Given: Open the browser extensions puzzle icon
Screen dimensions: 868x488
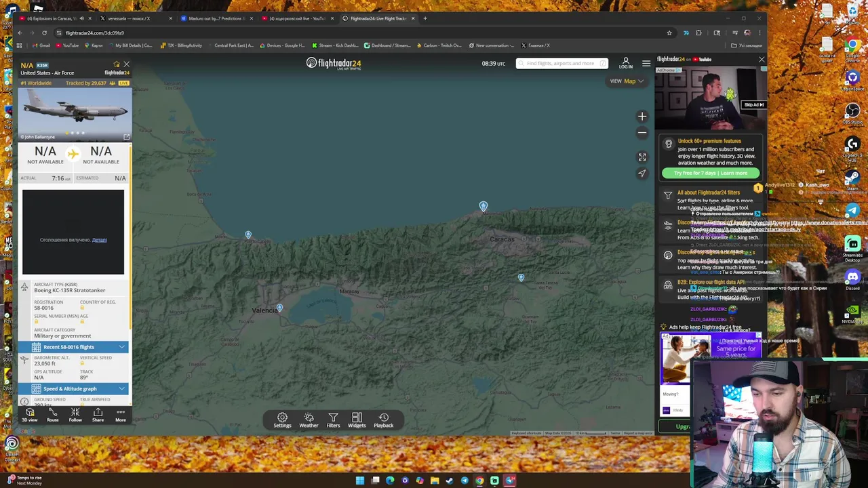Looking at the screenshot, I should click(x=699, y=33).
